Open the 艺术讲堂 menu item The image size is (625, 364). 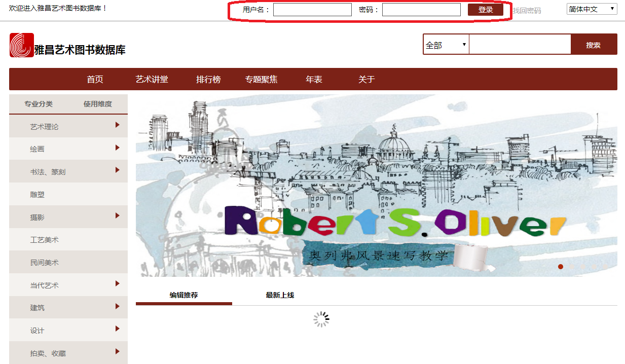pyautogui.click(x=152, y=79)
